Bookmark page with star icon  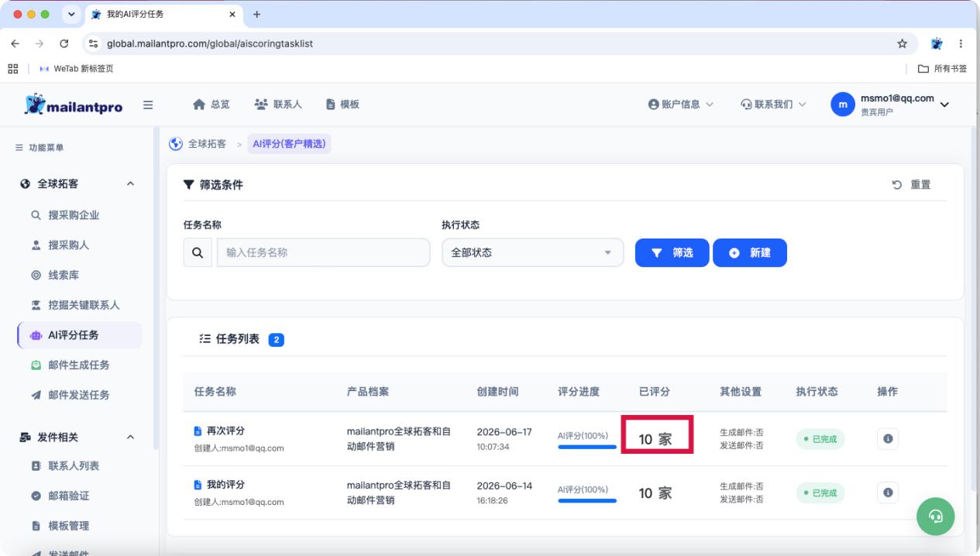(x=902, y=43)
